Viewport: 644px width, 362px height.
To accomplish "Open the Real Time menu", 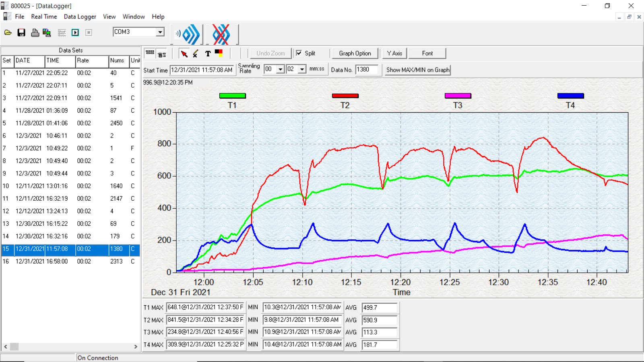I will click(x=44, y=16).
